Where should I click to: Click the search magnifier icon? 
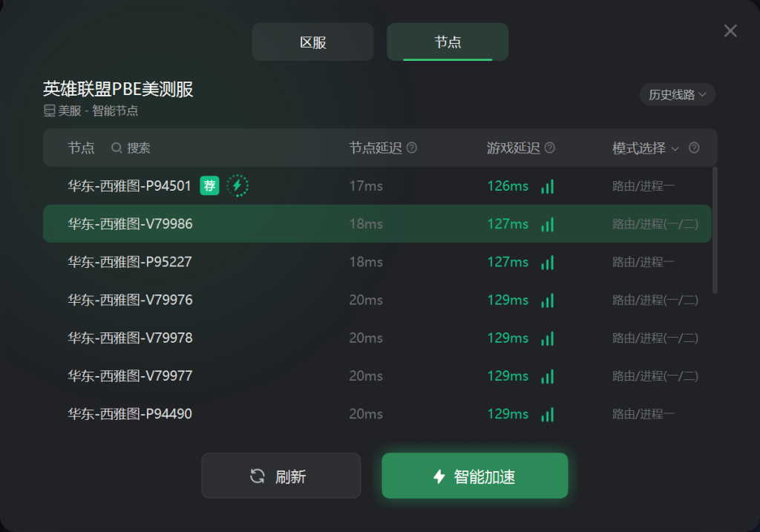[117, 148]
